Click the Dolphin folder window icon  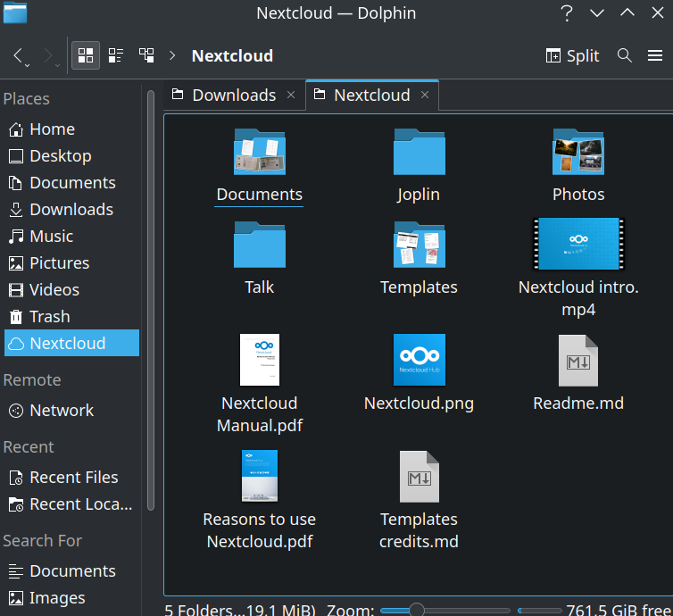point(15,12)
